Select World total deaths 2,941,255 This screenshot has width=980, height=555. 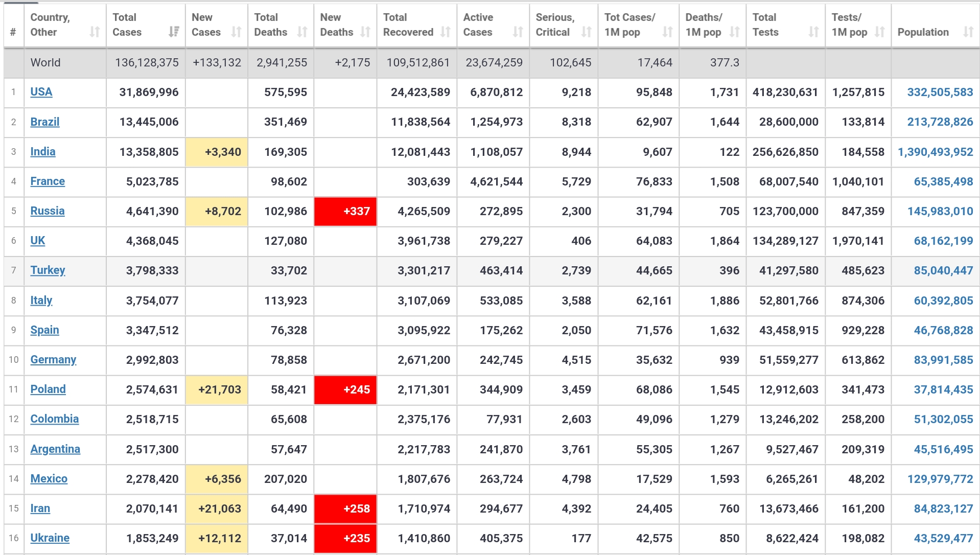[x=282, y=62]
